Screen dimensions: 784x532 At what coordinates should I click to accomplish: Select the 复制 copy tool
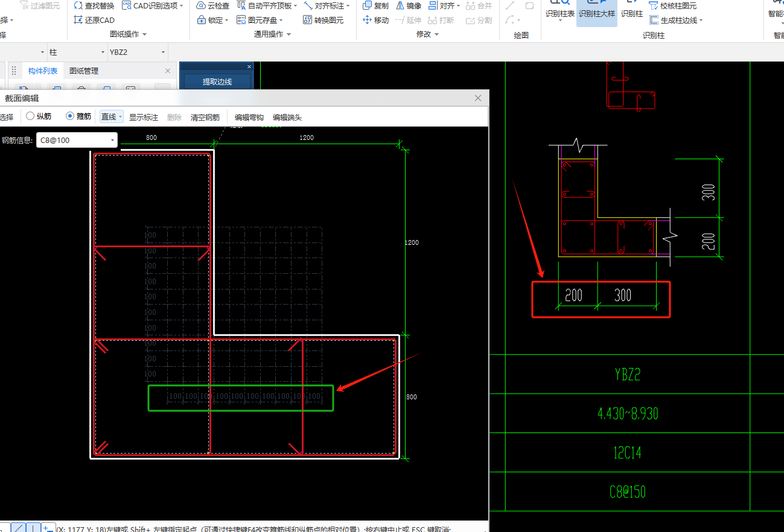(376, 5)
